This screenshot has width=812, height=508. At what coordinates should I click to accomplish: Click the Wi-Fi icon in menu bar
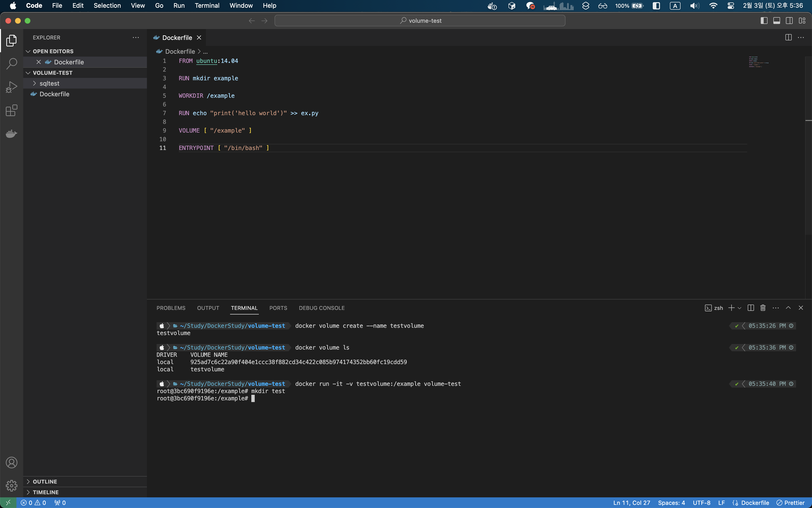[713, 6]
